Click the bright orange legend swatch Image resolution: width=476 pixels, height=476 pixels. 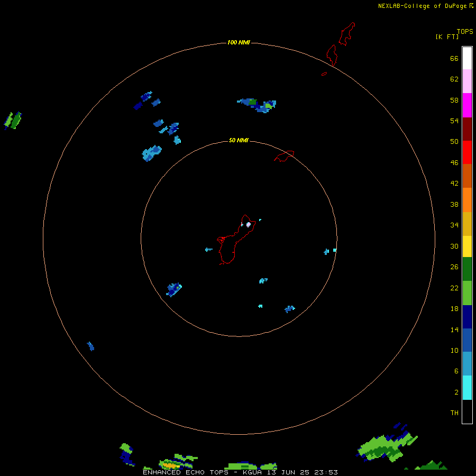tap(467, 200)
